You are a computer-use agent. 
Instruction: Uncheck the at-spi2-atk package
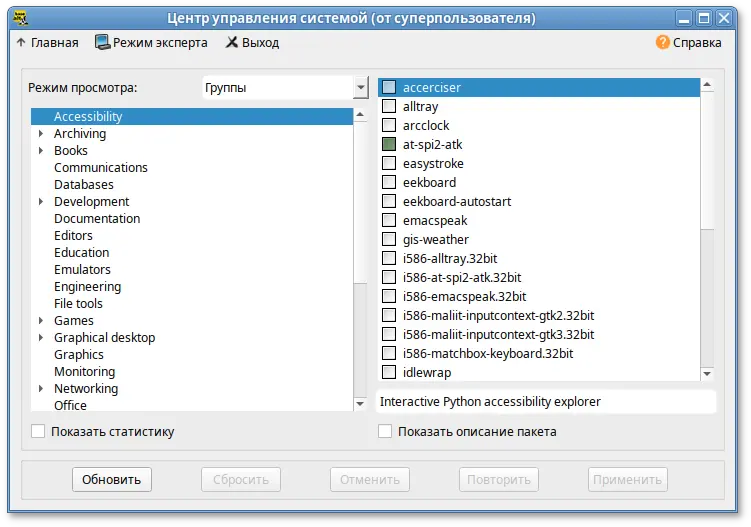tap(389, 145)
